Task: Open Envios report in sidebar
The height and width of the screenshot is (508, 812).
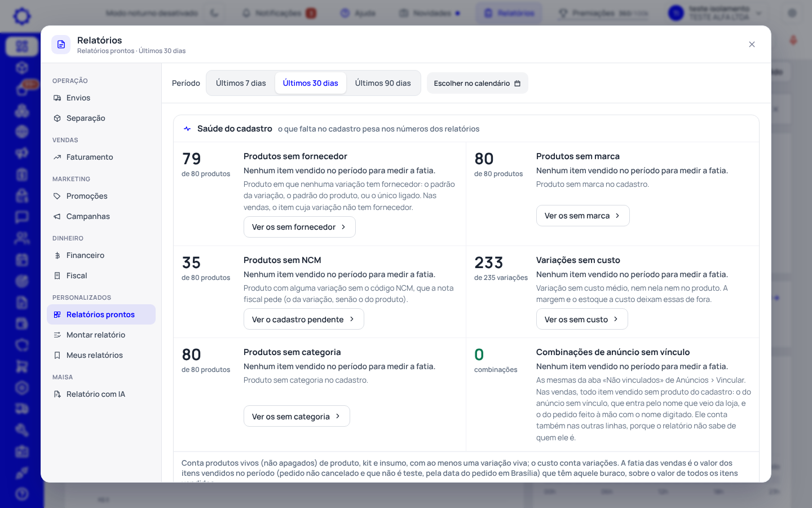Action: (101, 98)
